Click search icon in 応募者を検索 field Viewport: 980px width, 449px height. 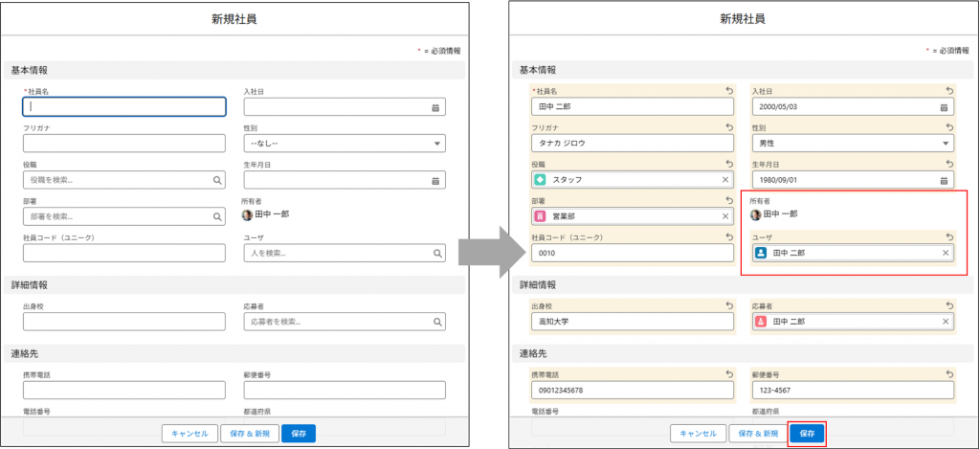(x=436, y=322)
